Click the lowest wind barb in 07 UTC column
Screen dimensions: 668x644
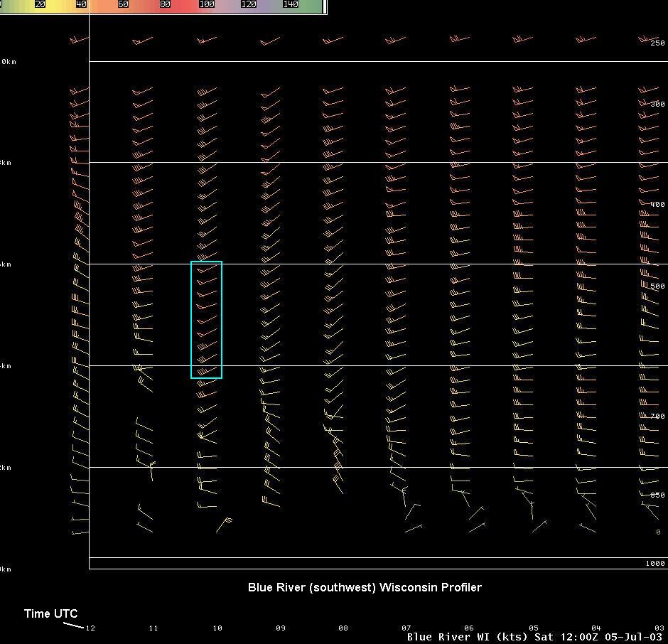(x=414, y=528)
